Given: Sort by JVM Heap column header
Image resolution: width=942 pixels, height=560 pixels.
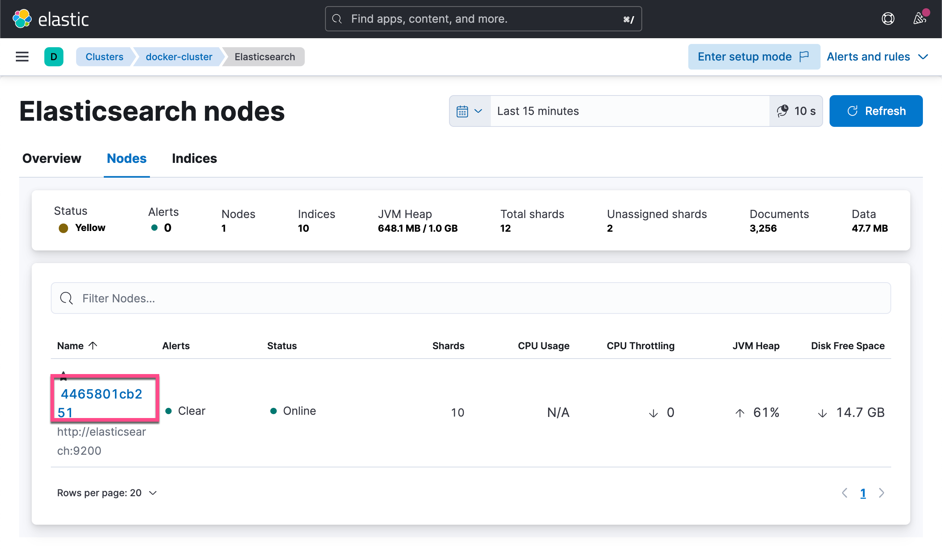Looking at the screenshot, I should tap(756, 346).
